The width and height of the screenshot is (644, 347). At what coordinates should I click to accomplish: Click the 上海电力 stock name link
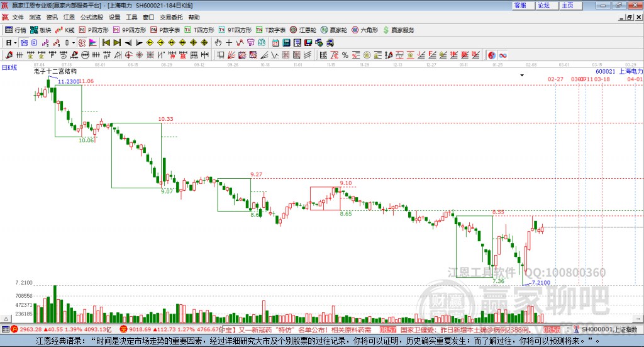pos(631,72)
